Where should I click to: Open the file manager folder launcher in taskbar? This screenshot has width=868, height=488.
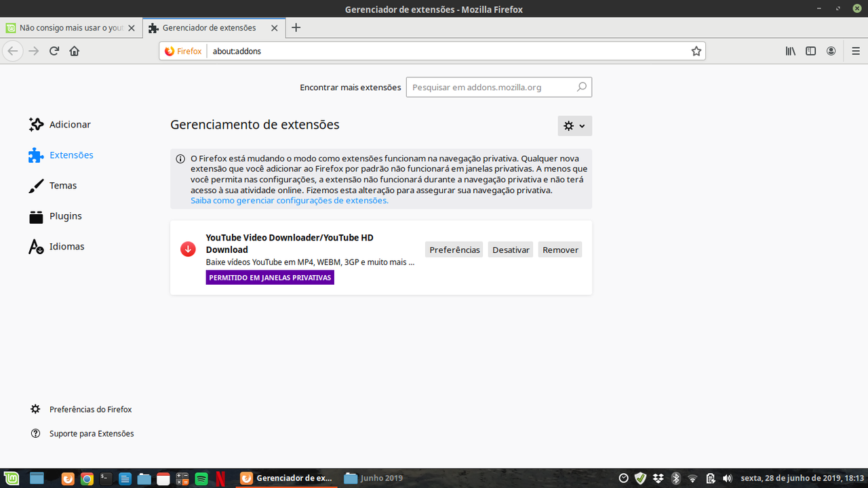[144, 479]
